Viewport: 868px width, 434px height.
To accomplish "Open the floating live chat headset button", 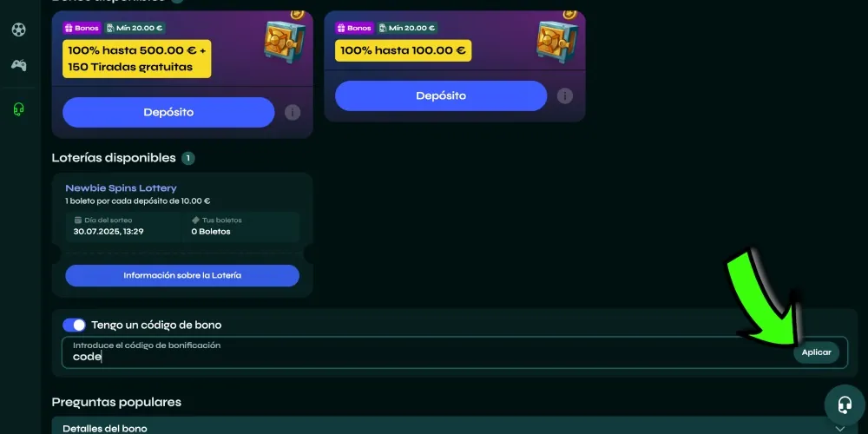I will click(845, 405).
